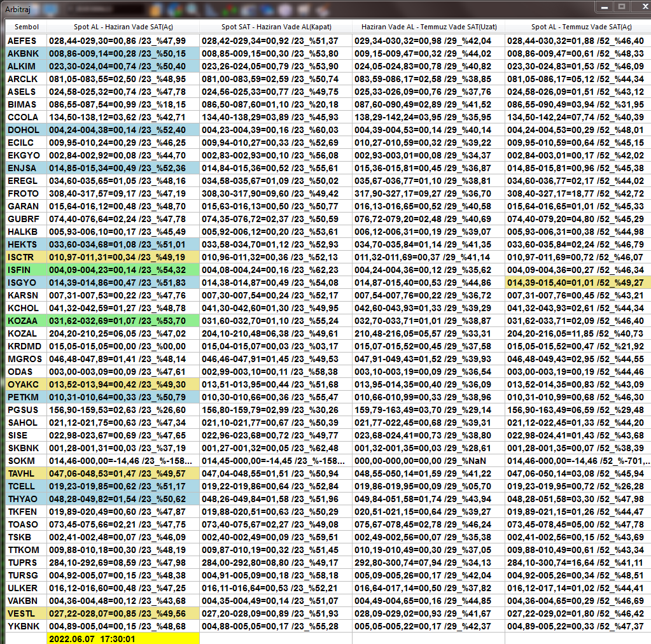Select the CCOLA symbol cell
651x644 pixels.
(26, 117)
